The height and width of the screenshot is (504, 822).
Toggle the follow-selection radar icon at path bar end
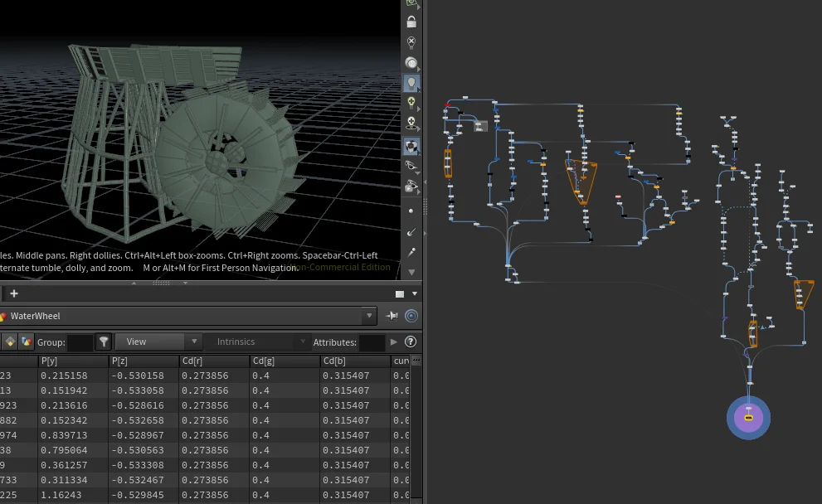click(411, 315)
